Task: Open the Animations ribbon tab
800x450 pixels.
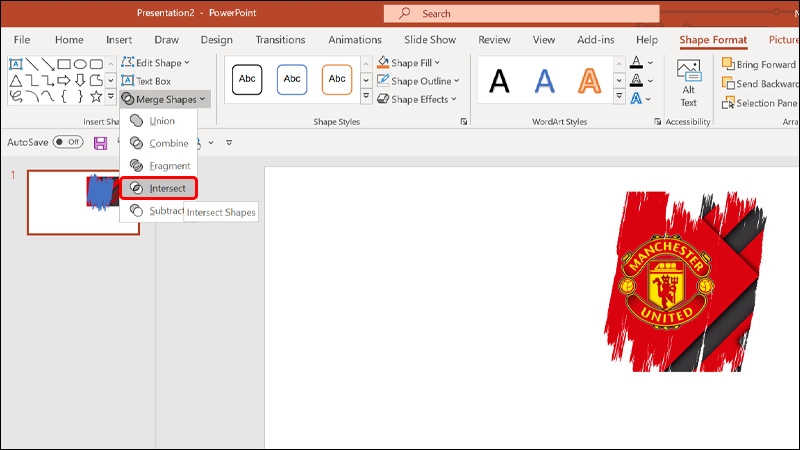Action: coord(355,40)
